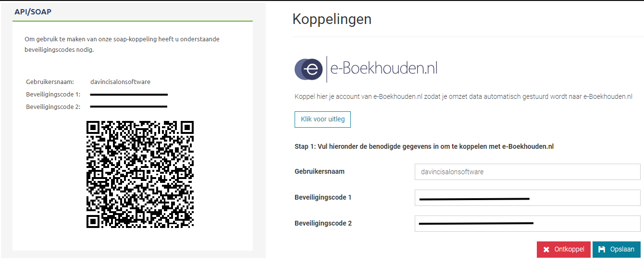Open the 'Klik voor uitleg' explanation

322,119
